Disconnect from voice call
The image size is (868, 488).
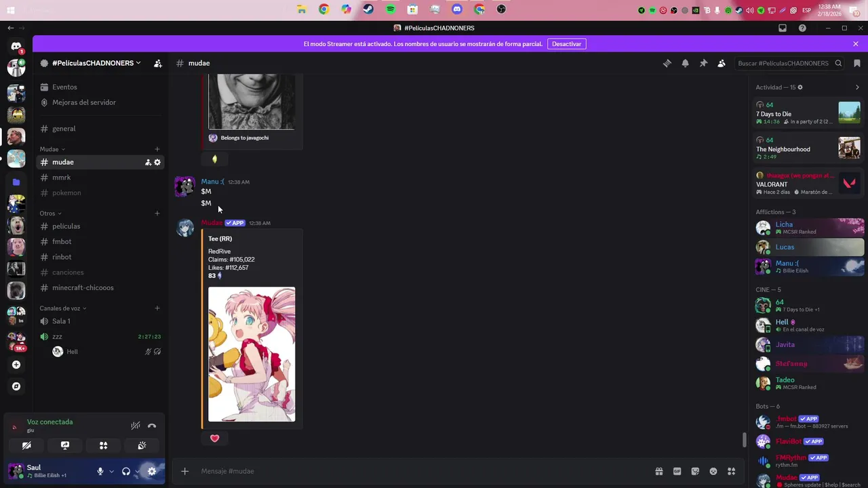tap(152, 426)
